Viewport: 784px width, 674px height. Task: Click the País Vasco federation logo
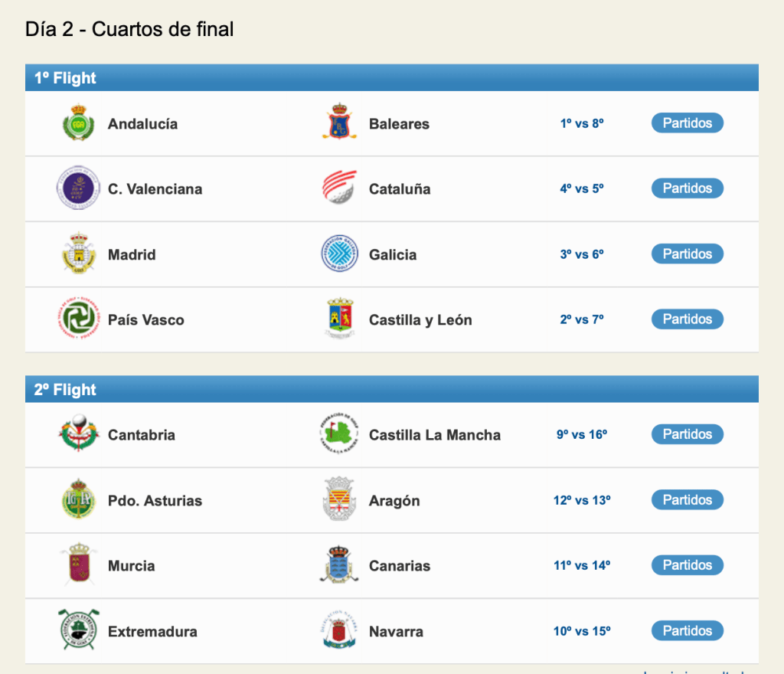78,319
